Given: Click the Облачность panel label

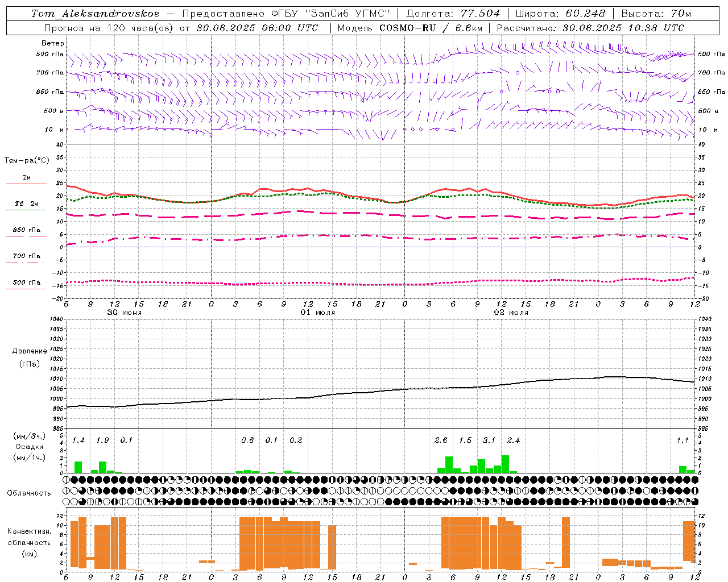Looking at the screenshot, I should click(x=29, y=493).
